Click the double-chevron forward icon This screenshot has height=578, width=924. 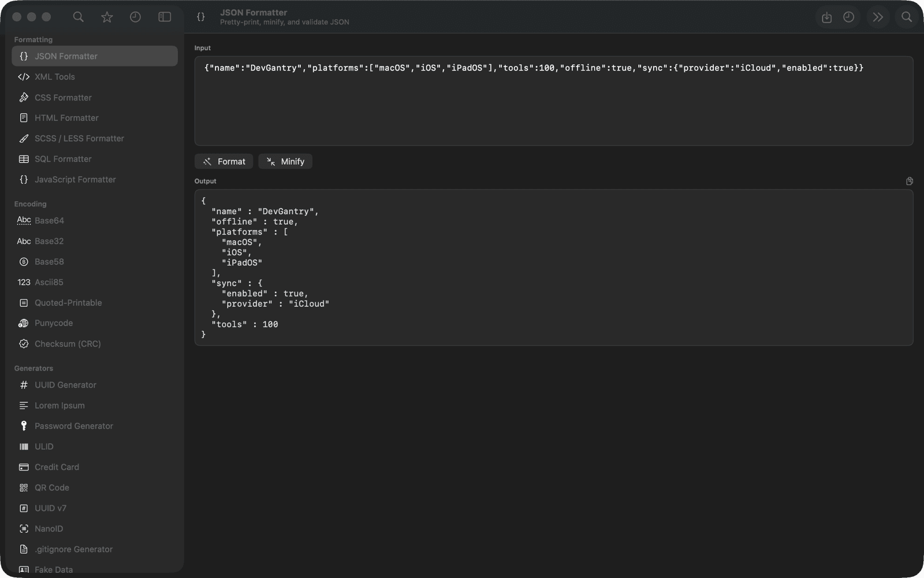(x=878, y=17)
